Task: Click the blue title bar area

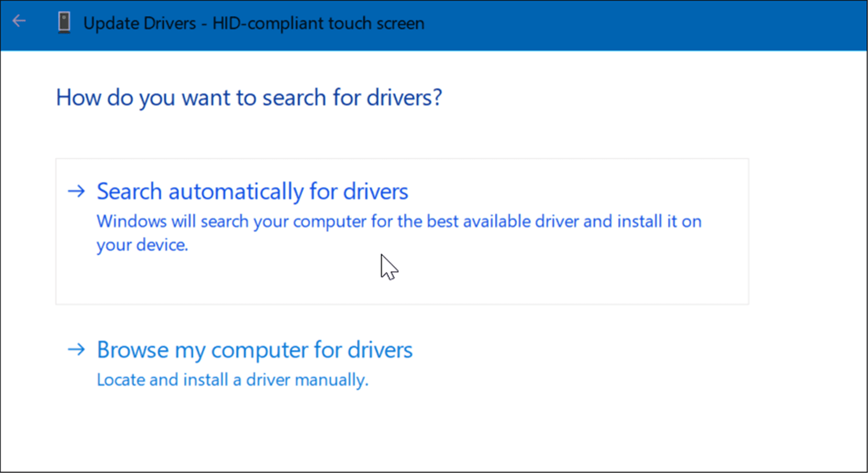Action: (x=616, y=24)
